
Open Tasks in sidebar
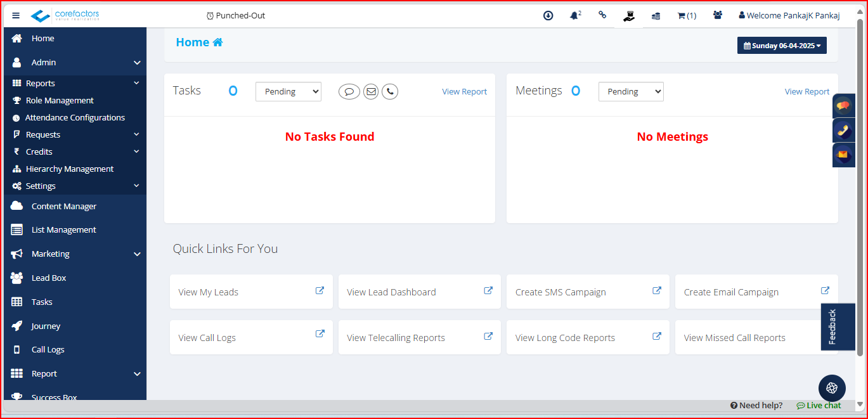point(75,302)
